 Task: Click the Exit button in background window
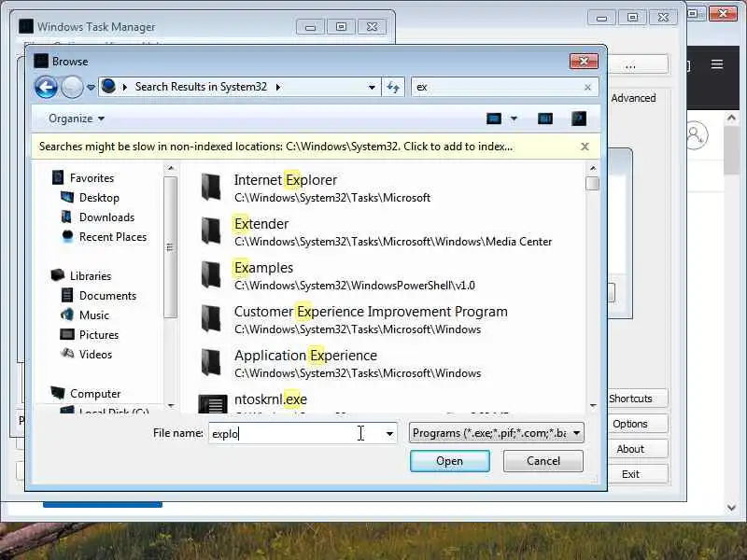(x=630, y=474)
